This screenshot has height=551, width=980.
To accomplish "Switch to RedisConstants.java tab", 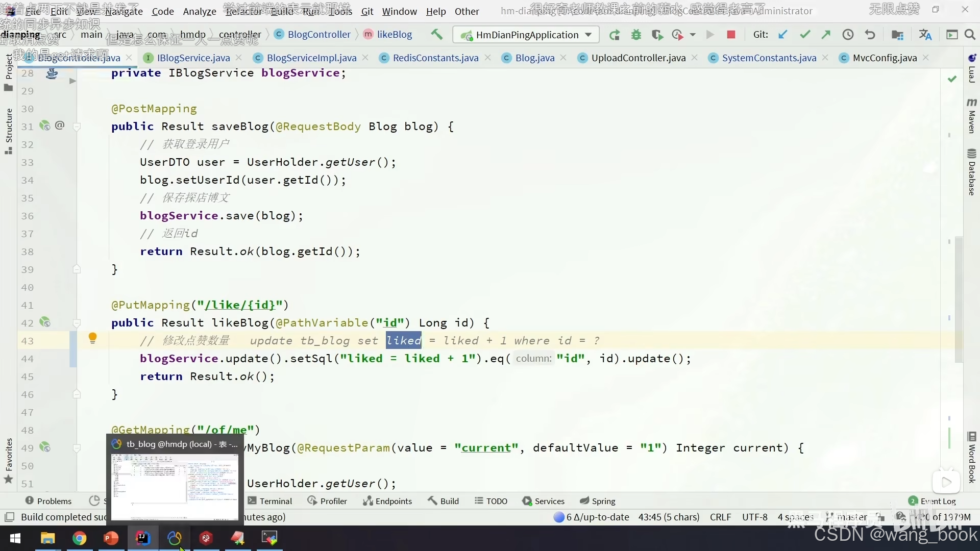I will tap(435, 58).
